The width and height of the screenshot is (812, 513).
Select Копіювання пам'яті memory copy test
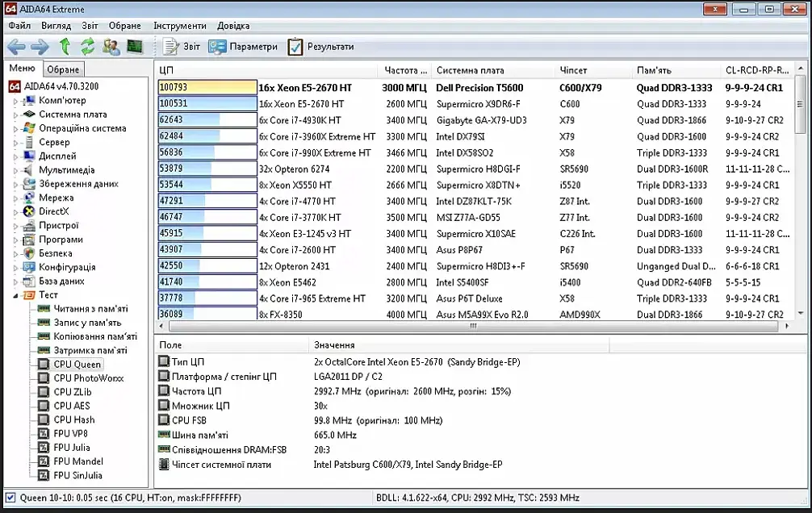click(x=95, y=336)
